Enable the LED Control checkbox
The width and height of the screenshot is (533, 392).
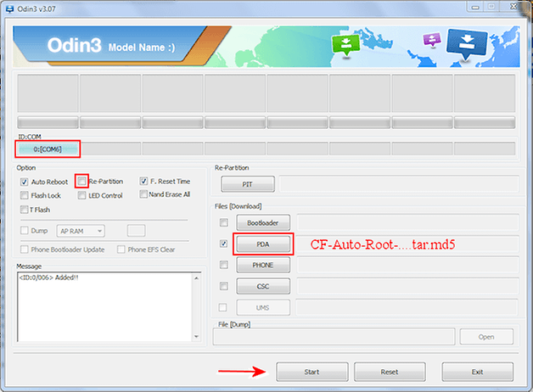[x=81, y=195]
